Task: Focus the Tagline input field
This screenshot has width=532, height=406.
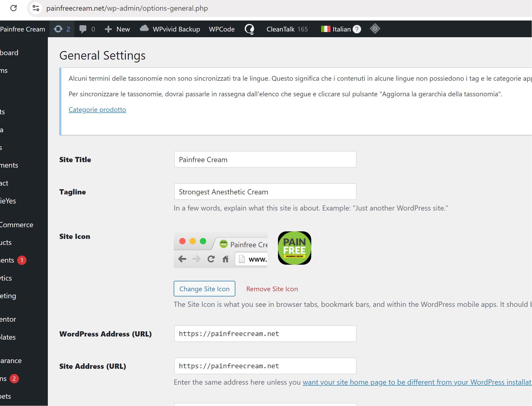Action: point(265,192)
